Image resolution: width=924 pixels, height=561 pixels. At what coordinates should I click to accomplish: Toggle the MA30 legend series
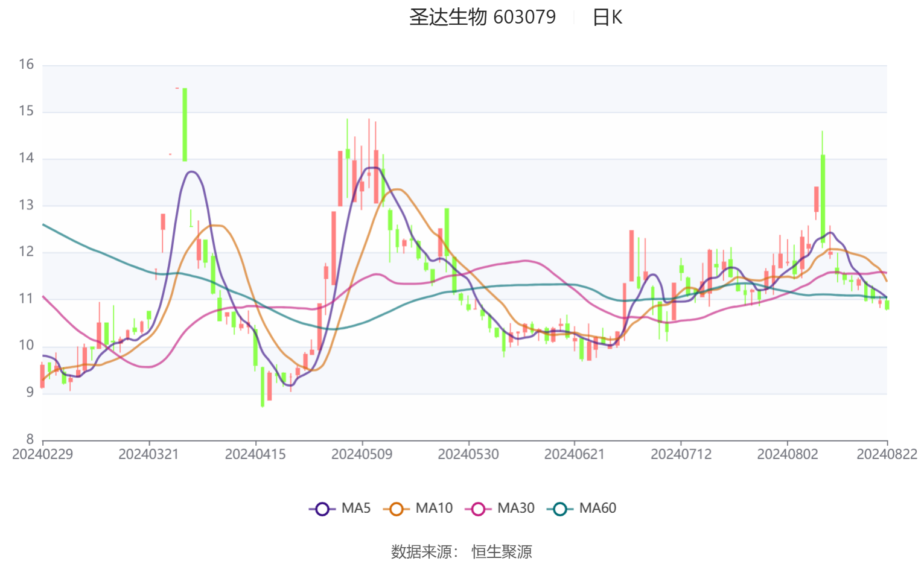coord(500,509)
